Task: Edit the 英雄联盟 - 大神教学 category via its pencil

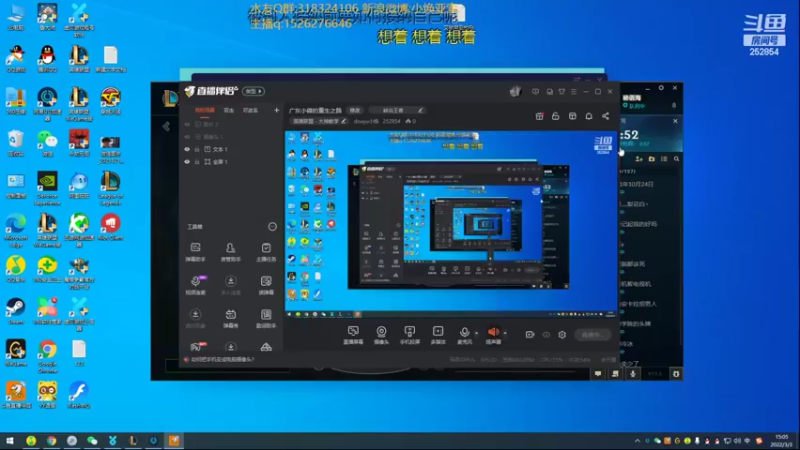Action: pyautogui.click(x=344, y=121)
